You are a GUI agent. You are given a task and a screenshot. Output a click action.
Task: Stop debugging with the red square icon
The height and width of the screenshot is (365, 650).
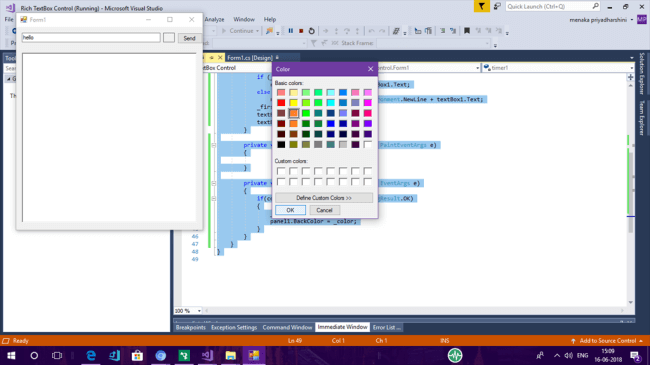point(301,31)
